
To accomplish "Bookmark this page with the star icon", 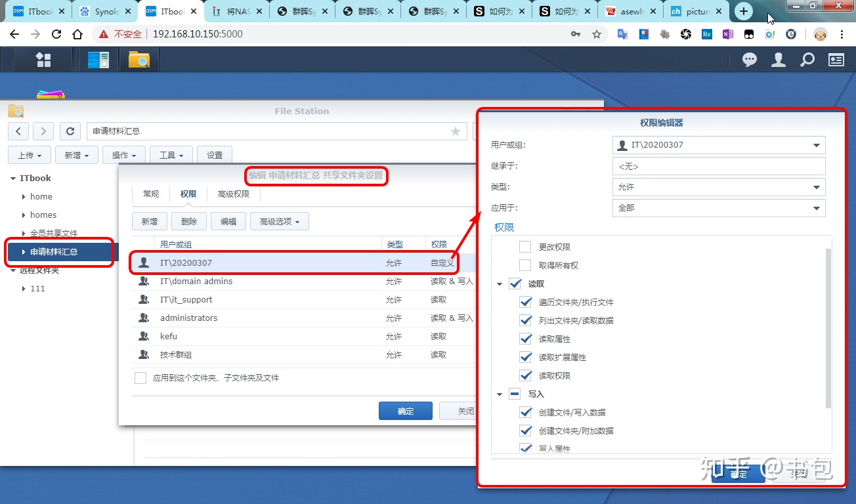I will (x=597, y=34).
